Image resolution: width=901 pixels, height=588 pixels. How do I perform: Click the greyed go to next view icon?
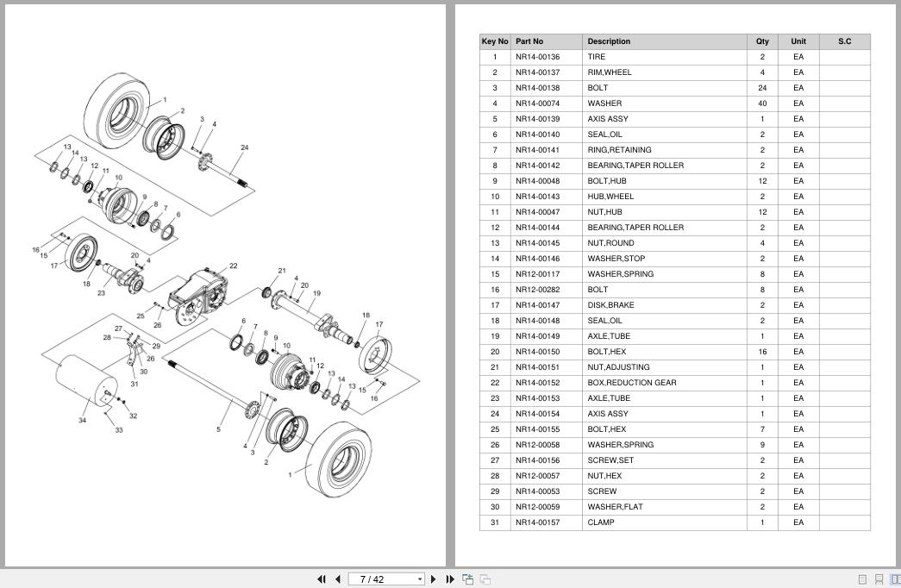[x=485, y=579]
